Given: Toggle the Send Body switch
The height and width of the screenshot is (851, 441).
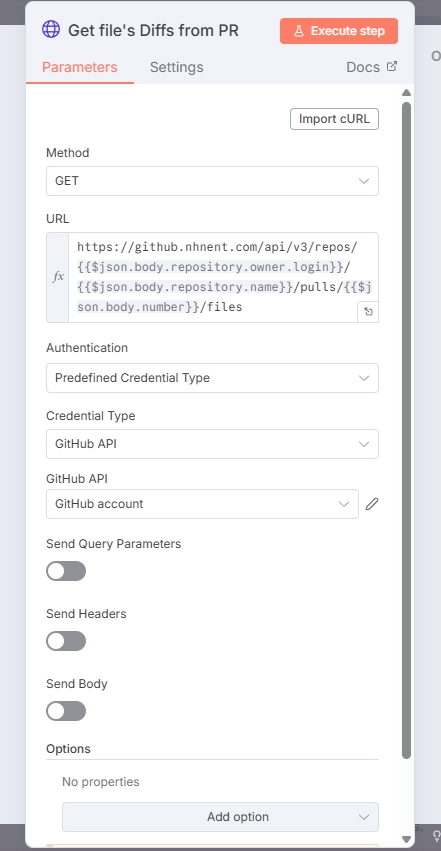Looking at the screenshot, I should (x=66, y=711).
